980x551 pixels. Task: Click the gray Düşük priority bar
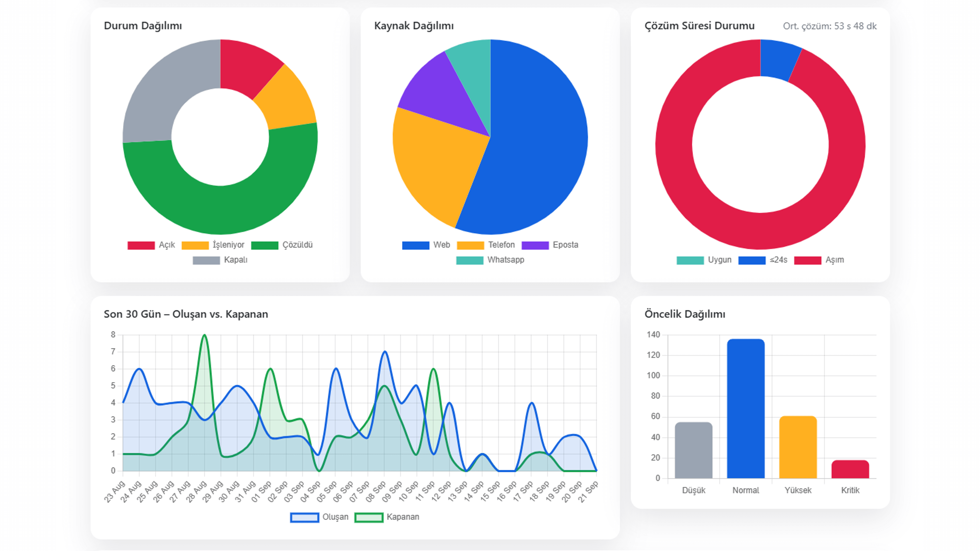point(694,451)
